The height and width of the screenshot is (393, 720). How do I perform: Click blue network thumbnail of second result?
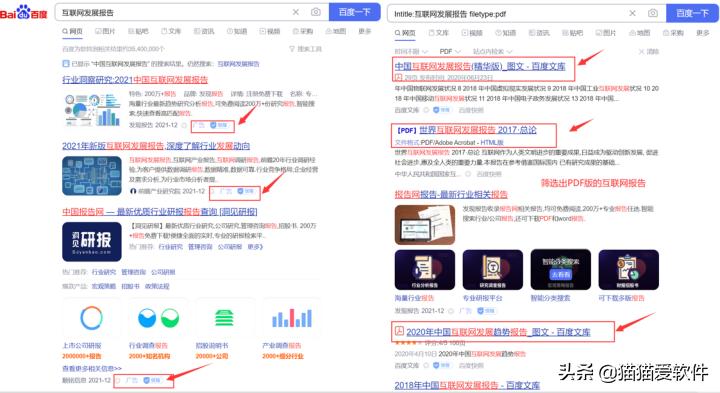point(92,176)
